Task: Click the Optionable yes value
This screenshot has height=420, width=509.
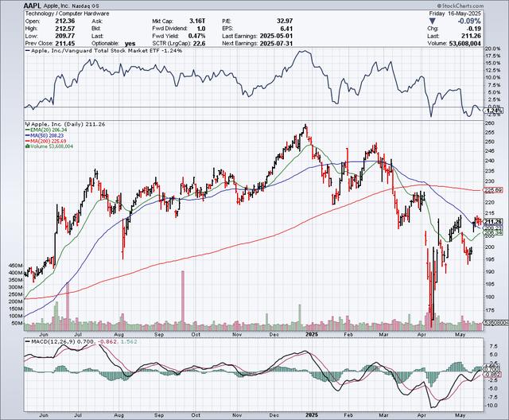Action: coord(130,43)
